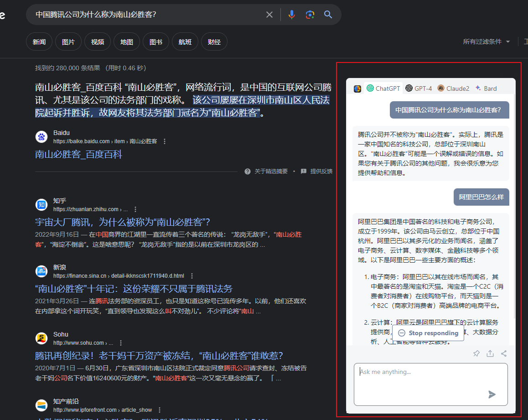Open more options for the Baidu result
528x420 pixels.
coord(165,141)
